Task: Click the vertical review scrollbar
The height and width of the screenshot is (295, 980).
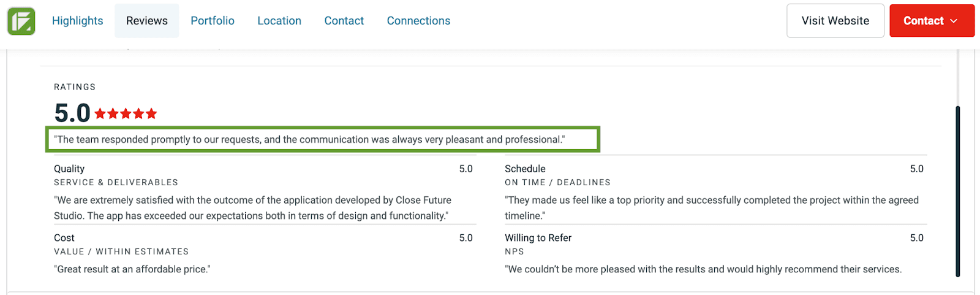Action: coord(957,190)
